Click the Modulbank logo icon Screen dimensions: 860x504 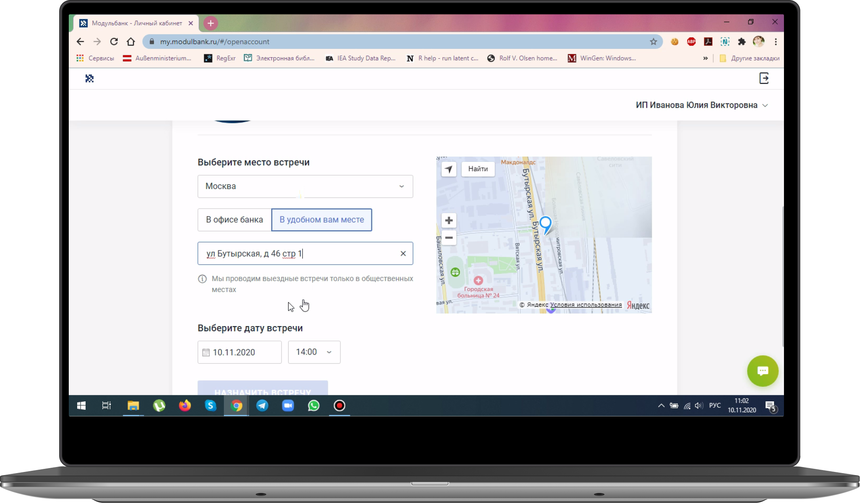[x=89, y=78]
